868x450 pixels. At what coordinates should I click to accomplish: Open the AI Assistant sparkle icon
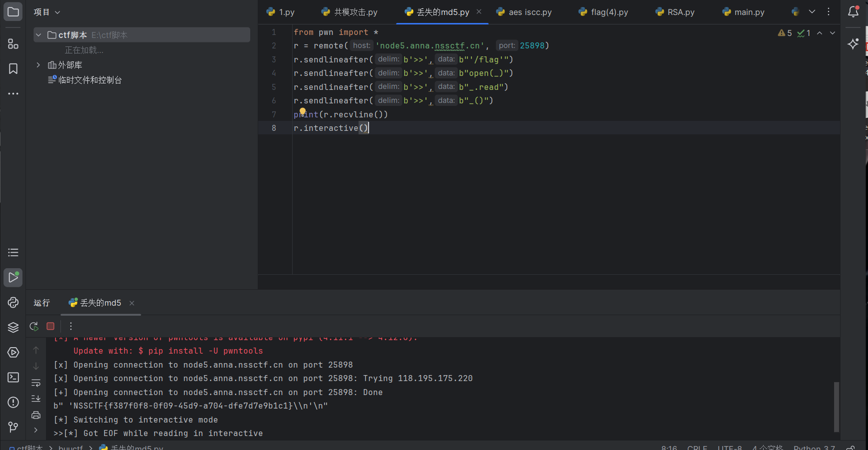pyautogui.click(x=854, y=44)
